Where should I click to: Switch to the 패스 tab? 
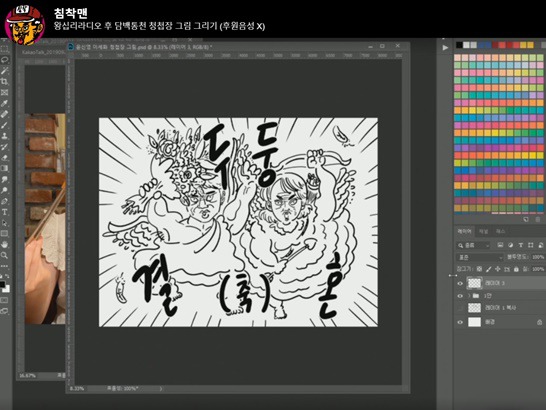tap(500, 231)
